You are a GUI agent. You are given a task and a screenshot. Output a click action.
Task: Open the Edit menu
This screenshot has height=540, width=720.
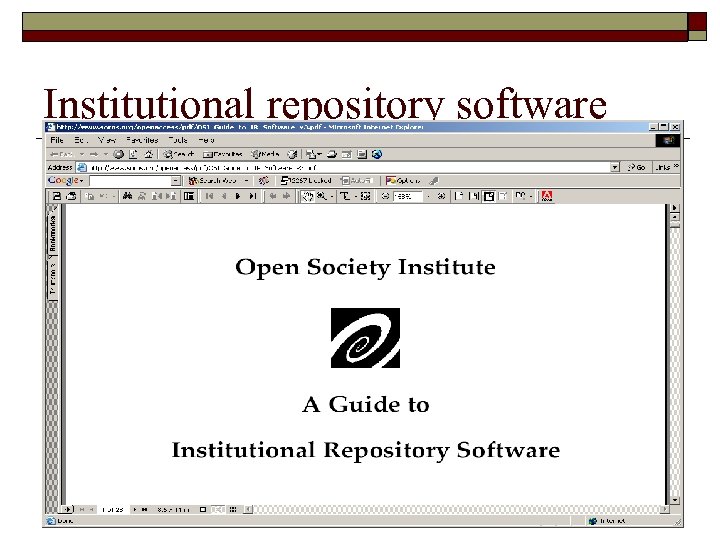click(80, 140)
